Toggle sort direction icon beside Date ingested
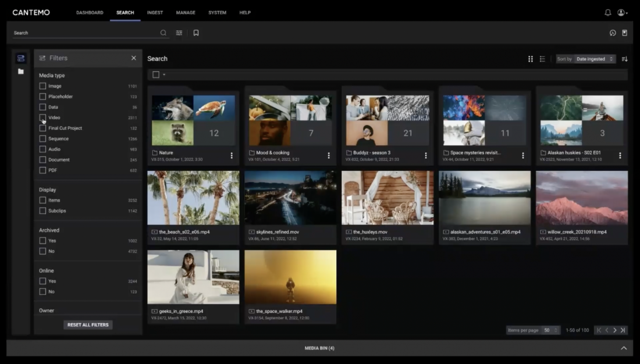 (x=624, y=59)
